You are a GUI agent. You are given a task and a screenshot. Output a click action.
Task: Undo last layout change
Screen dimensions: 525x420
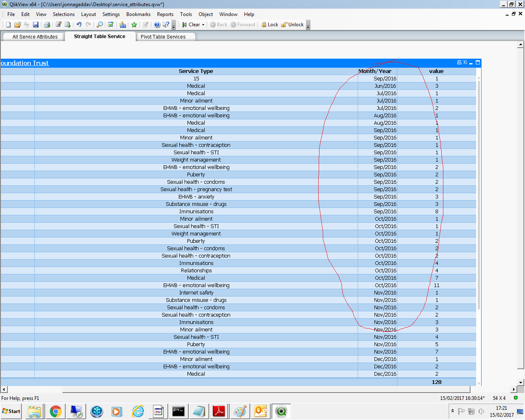tap(79, 25)
